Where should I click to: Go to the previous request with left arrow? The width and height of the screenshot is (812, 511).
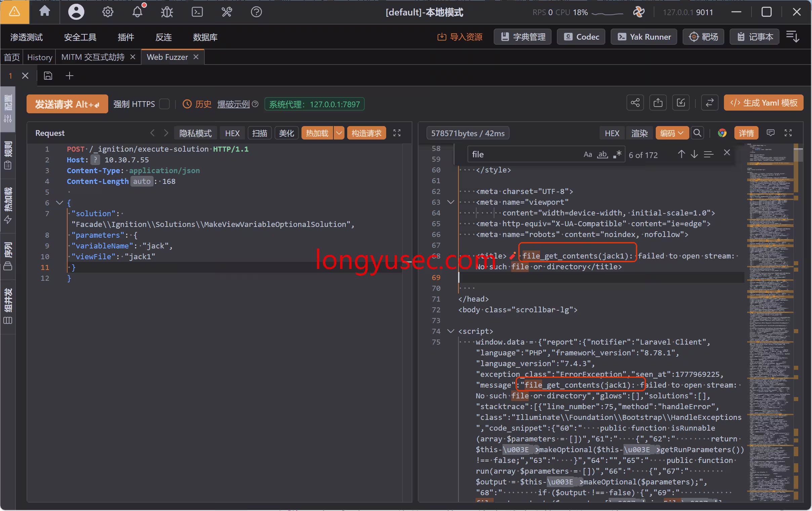[153, 133]
